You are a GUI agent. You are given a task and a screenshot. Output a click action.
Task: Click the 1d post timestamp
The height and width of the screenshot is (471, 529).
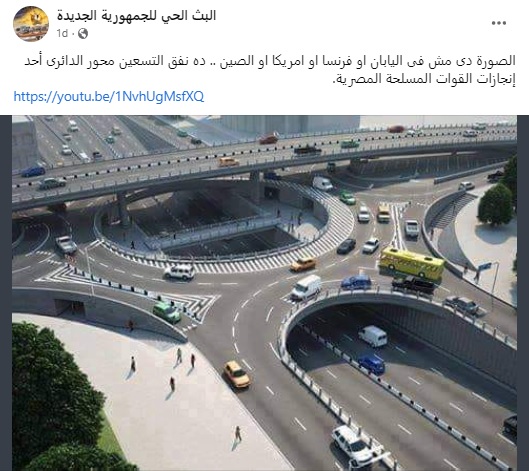62,33
